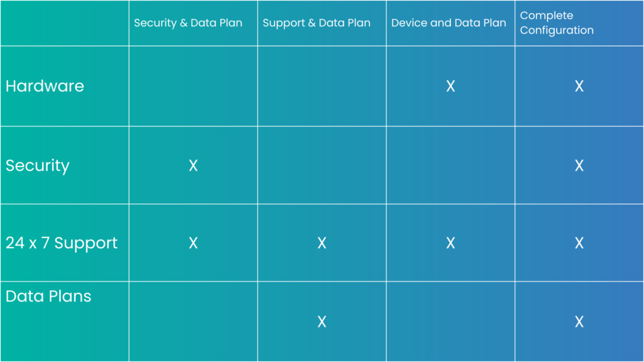Select the Hardware row label
Viewport: 644px width, 362px height.
point(45,86)
